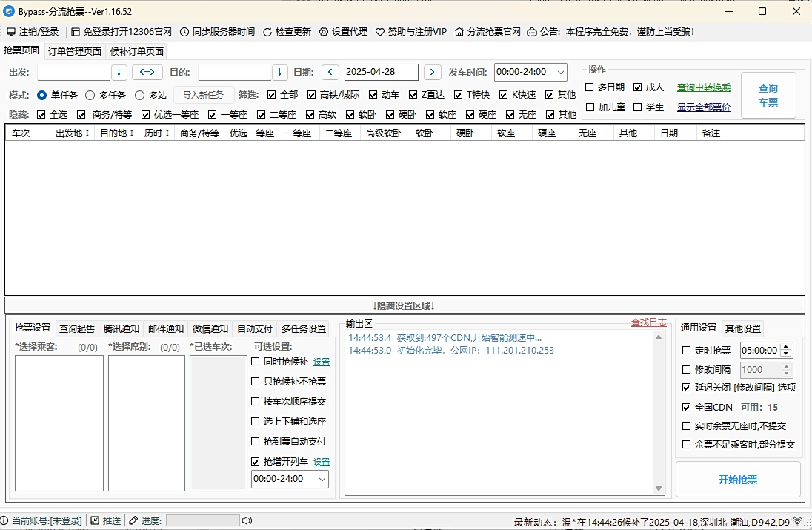Click the sponsor and VIP heart icon
Viewport: 812px width, 530px height.
(380, 32)
